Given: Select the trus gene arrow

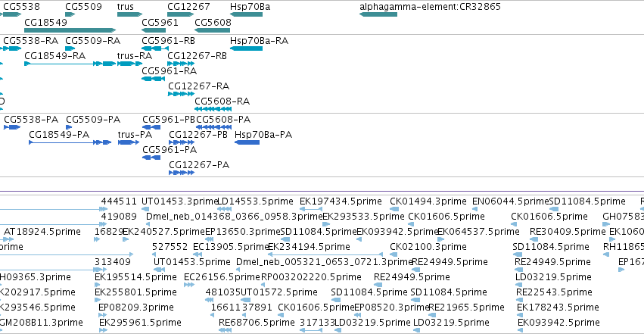Looking at the screenshot, I should coord(129,14).
